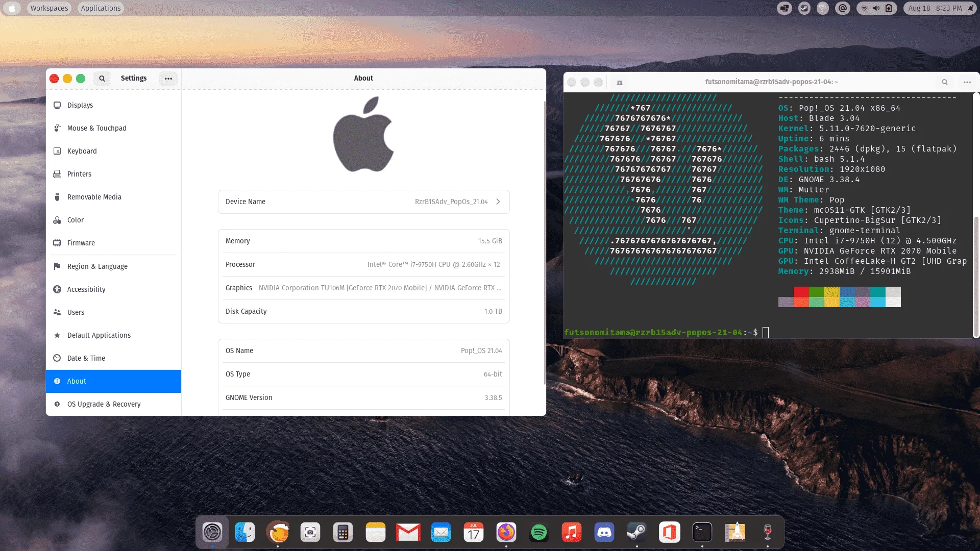
Task: Open Discord from the dock
Action: (604, 533)
